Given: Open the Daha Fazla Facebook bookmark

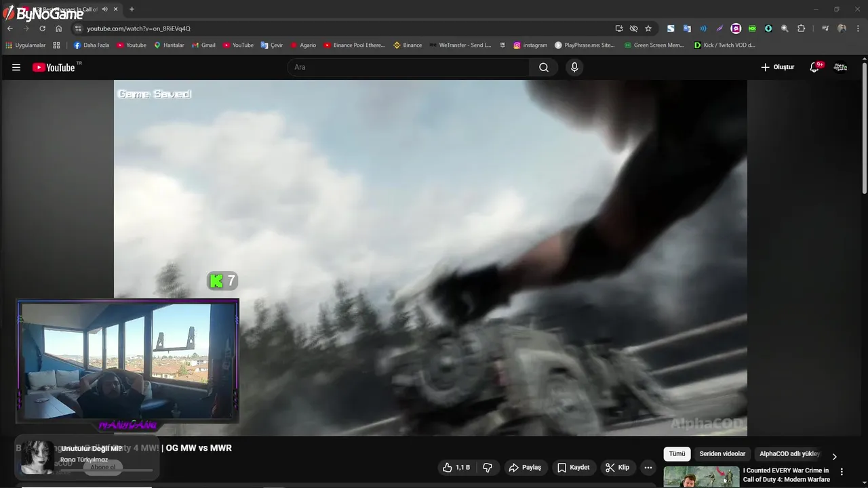Looking at the screenshot, I should [x=91, y=45].
